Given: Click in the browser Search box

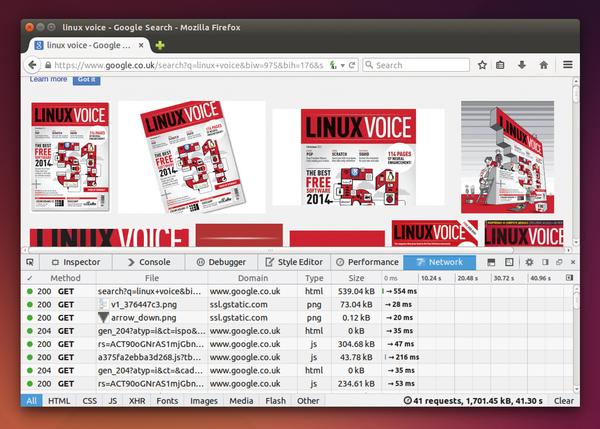Looking at the screenshot, I should tap(416, 65).
